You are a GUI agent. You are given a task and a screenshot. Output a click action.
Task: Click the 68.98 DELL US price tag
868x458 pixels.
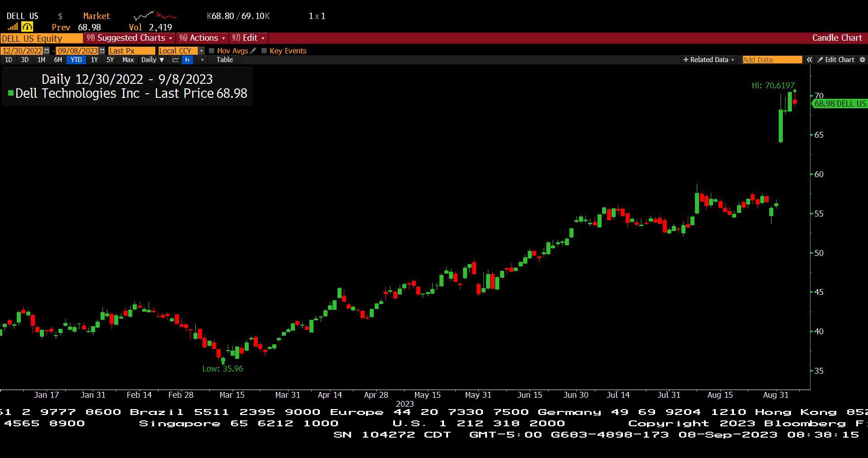[839, 104]
